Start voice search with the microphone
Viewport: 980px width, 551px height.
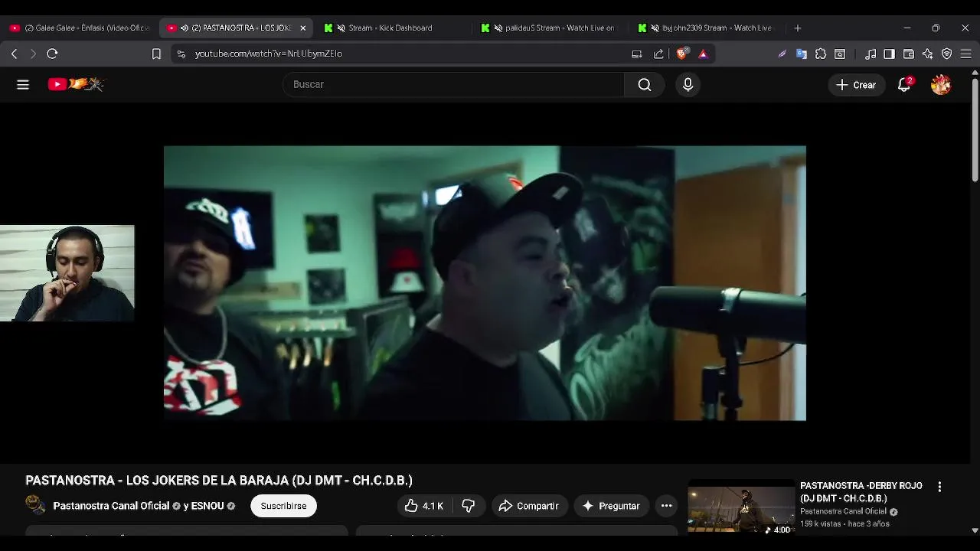(688, 85)
